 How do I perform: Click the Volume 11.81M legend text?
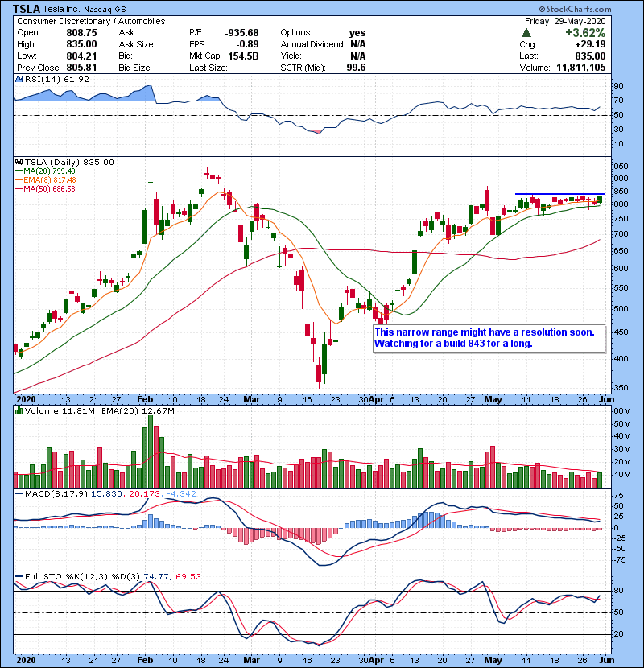60,411
